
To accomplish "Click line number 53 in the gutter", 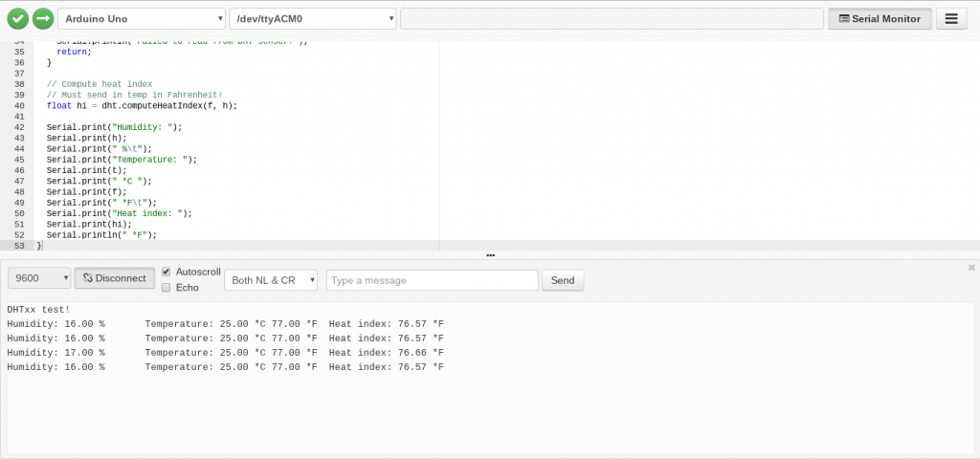I will [x=19, y=246].
